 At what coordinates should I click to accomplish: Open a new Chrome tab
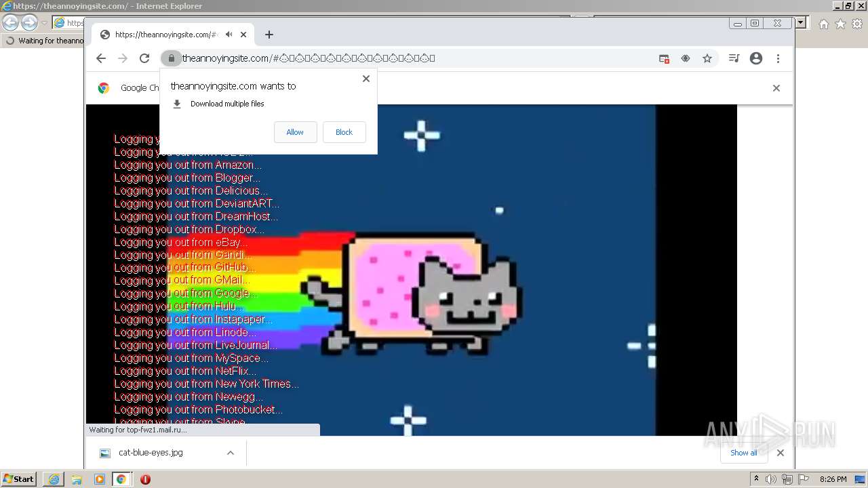pos(269,35)
